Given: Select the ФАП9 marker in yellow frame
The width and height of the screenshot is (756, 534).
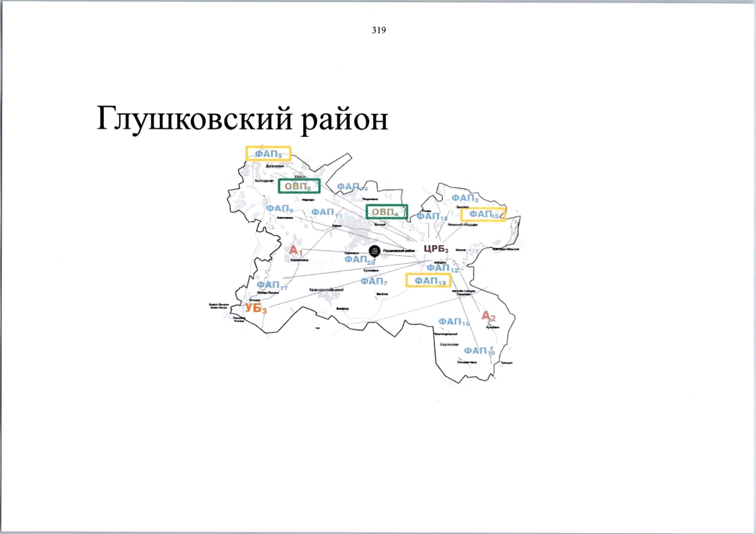Looking at the screenshot, I should 268,153.
